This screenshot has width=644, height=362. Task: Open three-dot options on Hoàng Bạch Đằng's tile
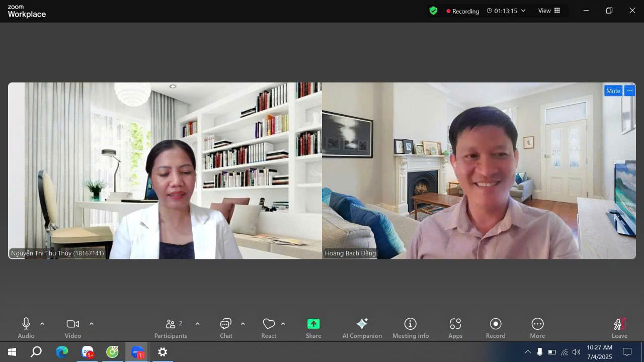tap(630, 91)
